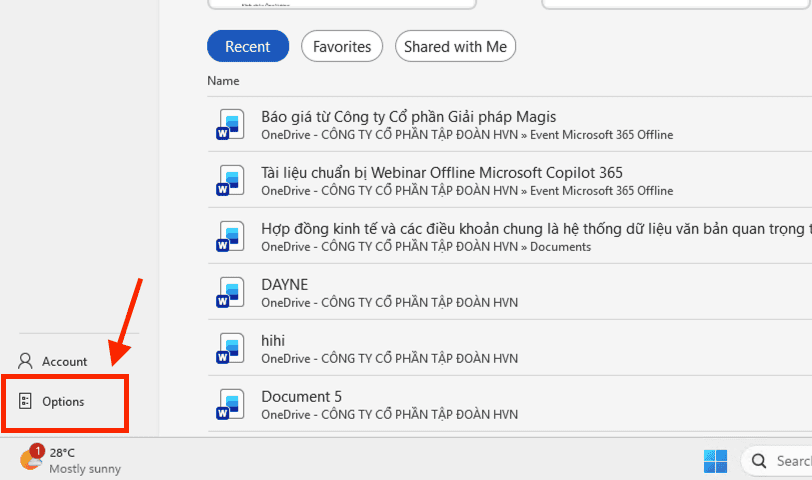
Task: Click Word icon beside hihi
Action: tap(230, 348)
